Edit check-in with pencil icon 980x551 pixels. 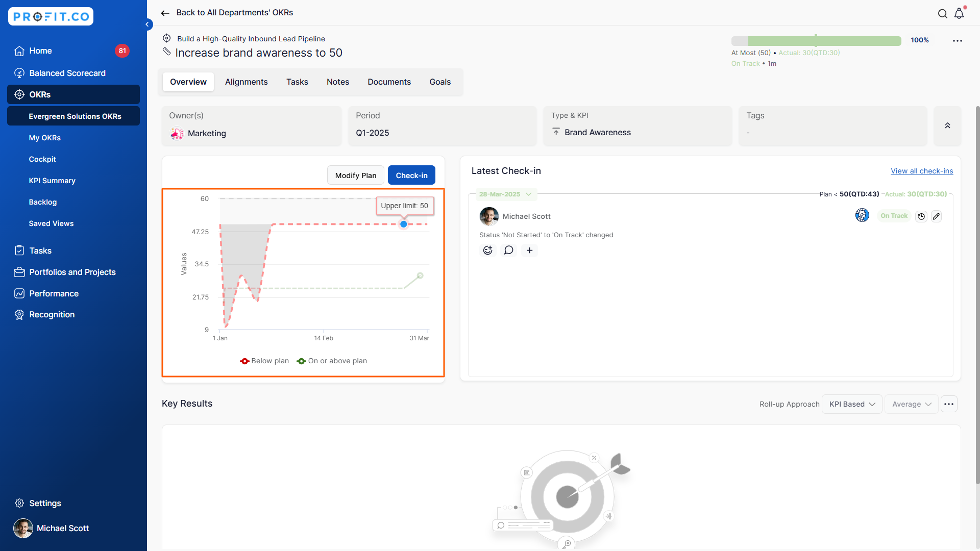point(936,216)
